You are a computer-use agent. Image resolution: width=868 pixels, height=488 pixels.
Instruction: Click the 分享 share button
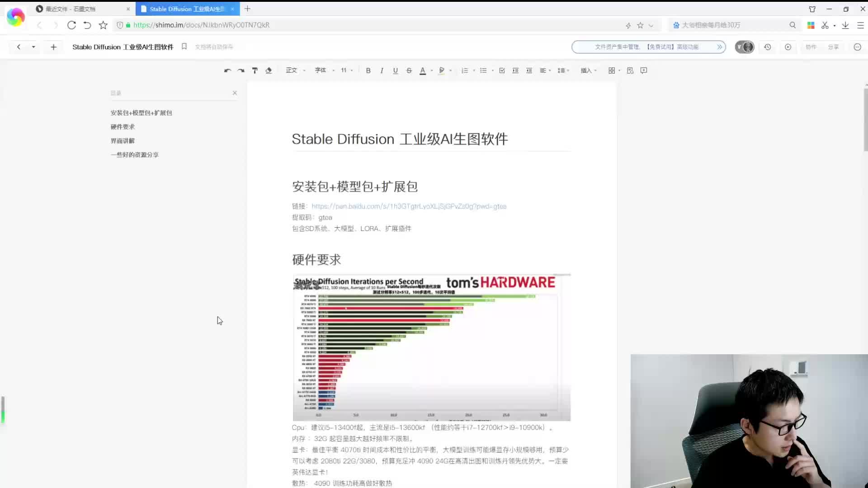click(833, 47)
